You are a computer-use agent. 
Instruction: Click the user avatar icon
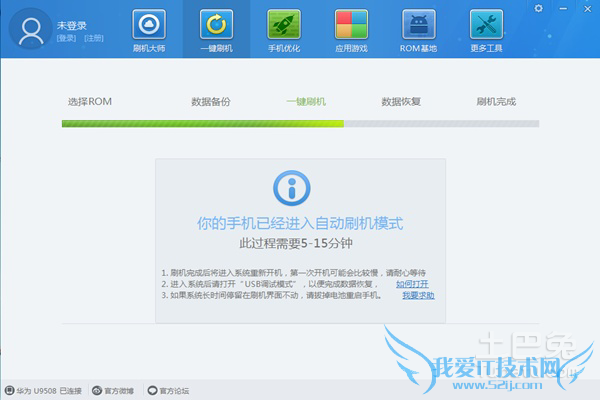tap(31, 29)
